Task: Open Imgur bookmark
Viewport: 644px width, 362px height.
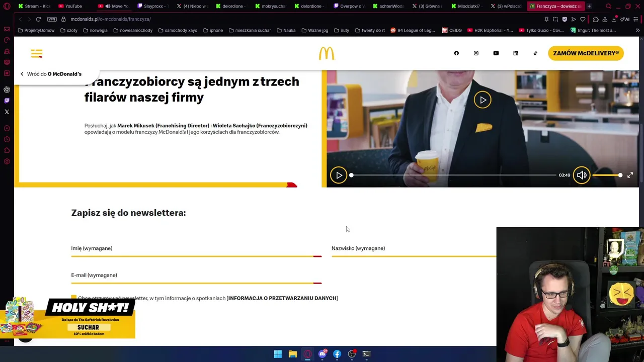Action: [593, 30]
